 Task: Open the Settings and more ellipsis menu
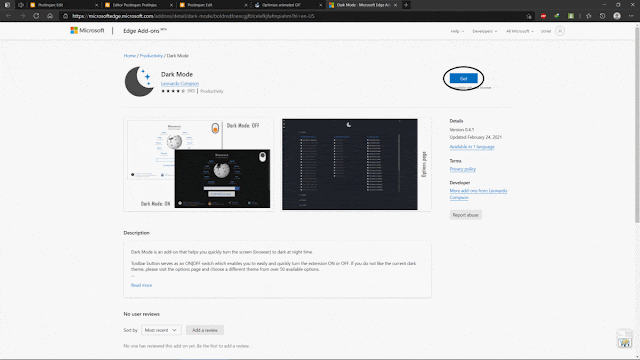point(631,16)
